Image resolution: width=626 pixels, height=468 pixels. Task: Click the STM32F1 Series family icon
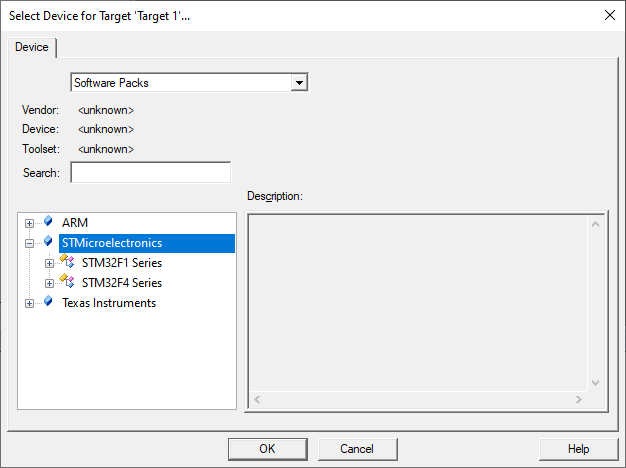[67, 261]
